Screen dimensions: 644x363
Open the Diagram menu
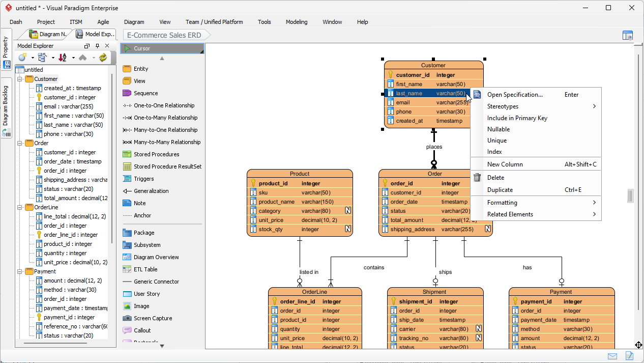pyautogui.click(x=134, y=22)
